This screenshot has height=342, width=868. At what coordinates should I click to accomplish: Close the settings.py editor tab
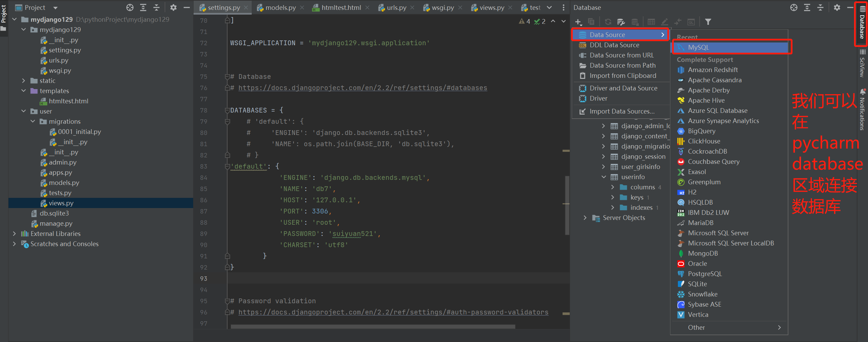click(246, 7)
